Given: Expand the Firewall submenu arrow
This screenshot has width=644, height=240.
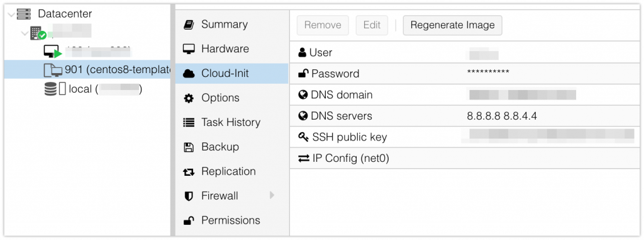Looking at the screenshot, I should [272, 195].
